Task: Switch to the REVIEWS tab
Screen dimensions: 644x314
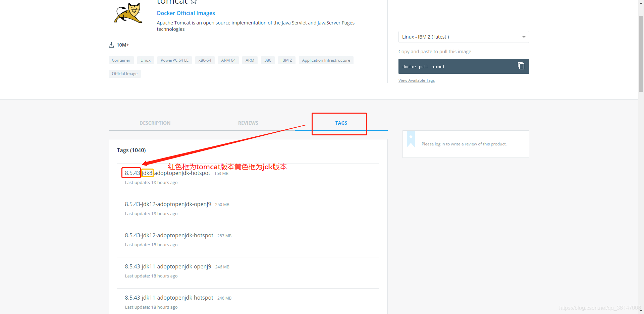Action: click(248, 123)
